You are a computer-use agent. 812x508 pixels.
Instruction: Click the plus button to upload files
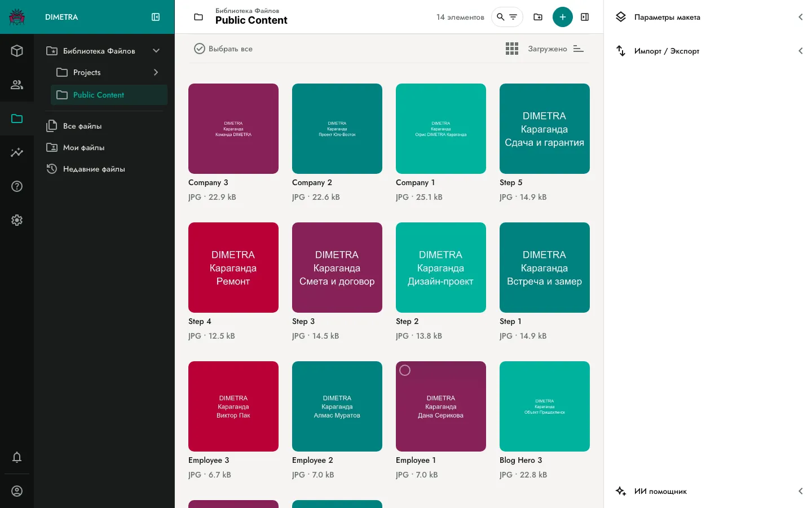point(563,17)
